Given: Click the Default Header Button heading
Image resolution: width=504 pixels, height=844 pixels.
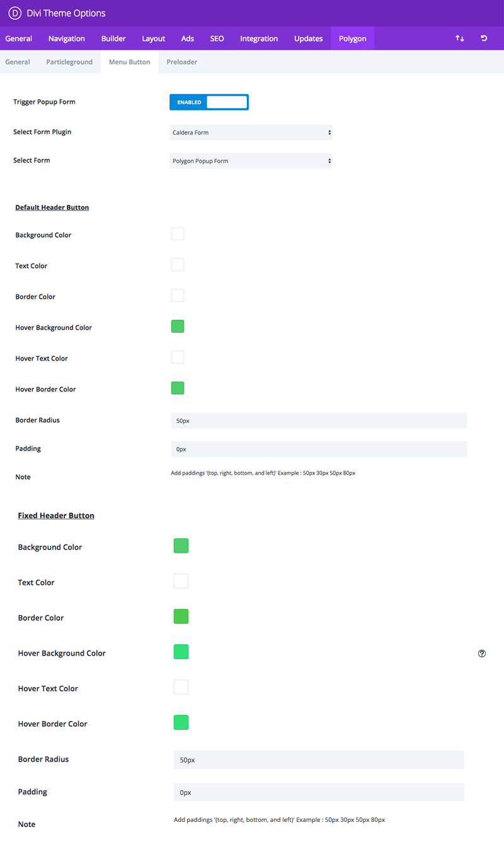Looking at the screenshot, I should [52, 207].
